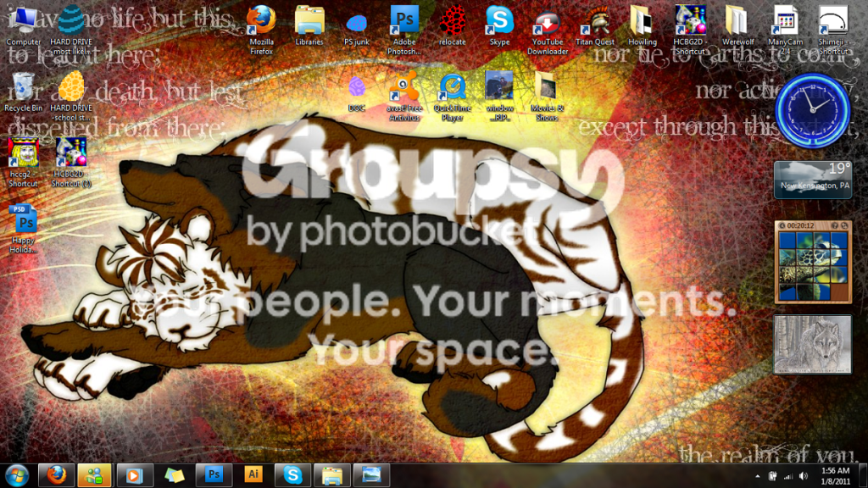
Task: Select the HARD DRIVE school stuff icon
Action: tap(71, 97)
